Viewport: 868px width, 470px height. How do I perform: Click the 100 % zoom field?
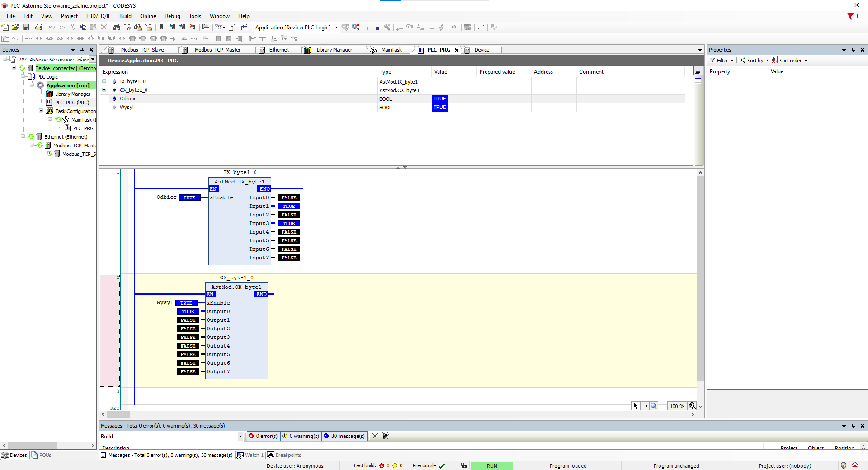tap(677, 406)
